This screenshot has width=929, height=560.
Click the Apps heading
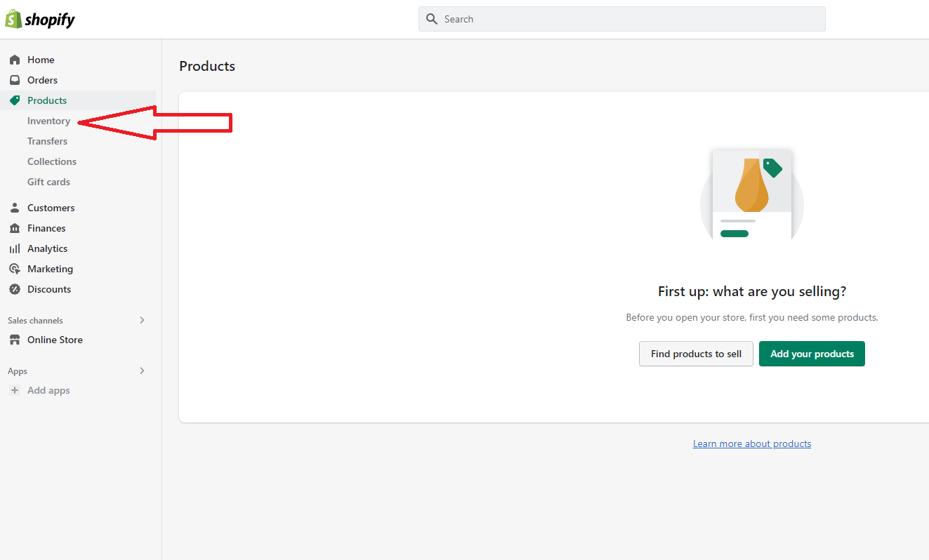(18, 371)
